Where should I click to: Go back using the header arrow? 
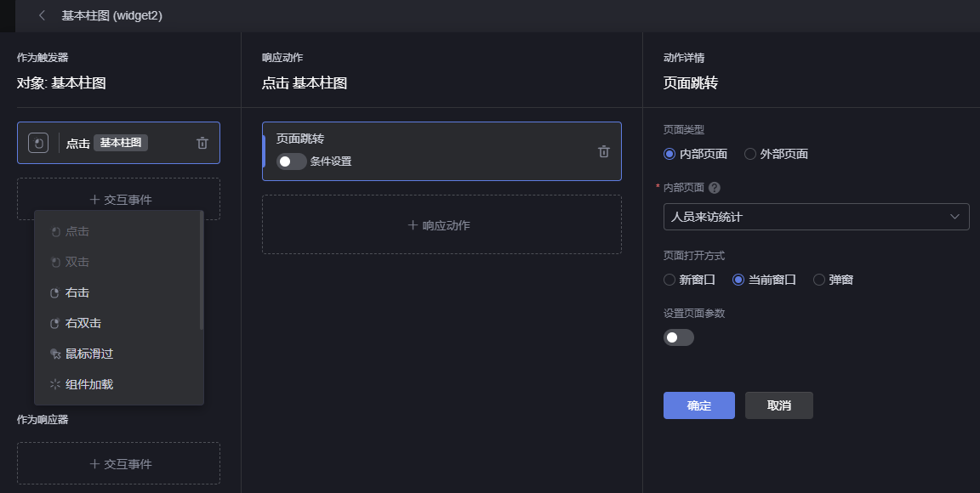pyautogui.click(x=42, y=15)
